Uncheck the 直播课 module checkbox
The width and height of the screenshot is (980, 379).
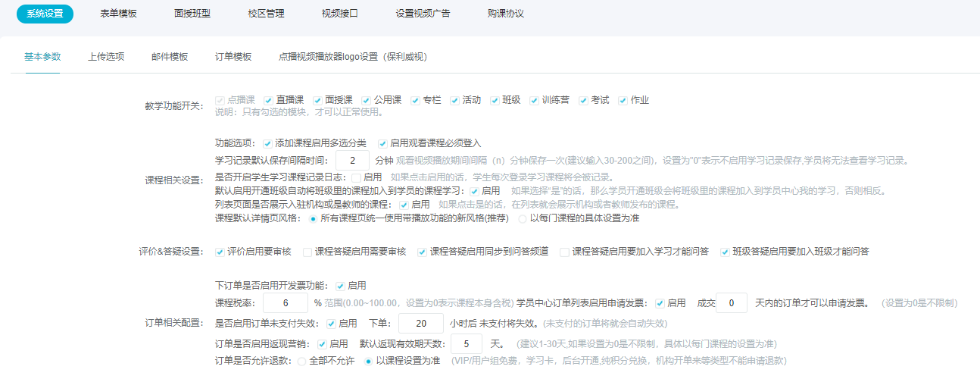(x=269, y=100)
